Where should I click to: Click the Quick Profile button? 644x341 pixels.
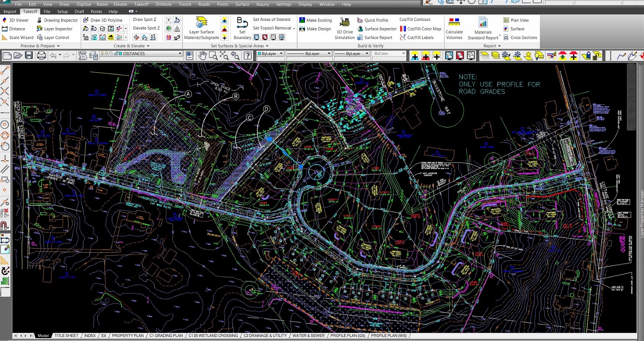point(373,20)
